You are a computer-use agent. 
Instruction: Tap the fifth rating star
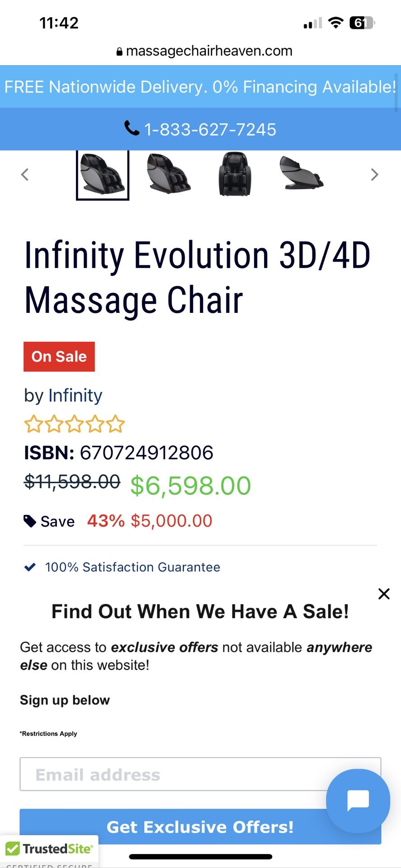114,424
